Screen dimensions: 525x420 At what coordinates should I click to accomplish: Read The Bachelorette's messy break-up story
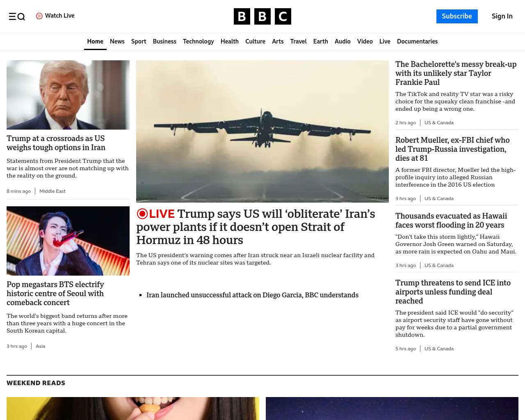coord(456,73)
